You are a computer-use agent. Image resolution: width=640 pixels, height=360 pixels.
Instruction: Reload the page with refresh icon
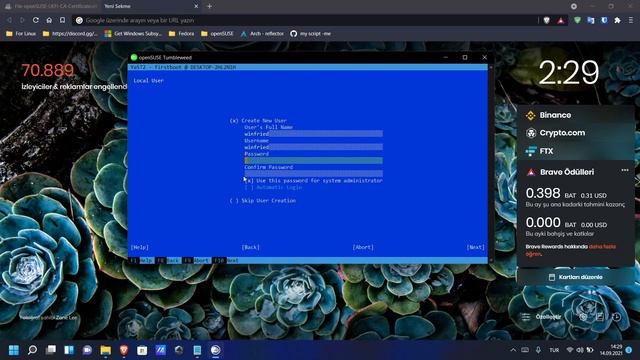coord(36,20)
